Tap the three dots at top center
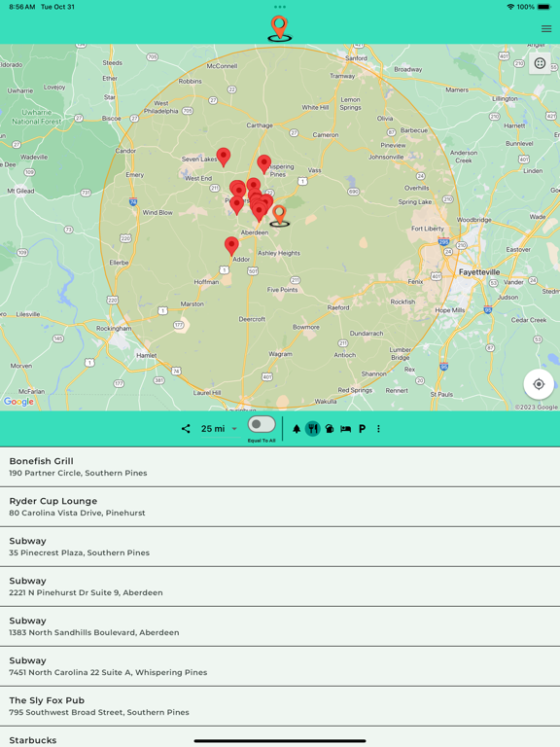 coord(280,7)
